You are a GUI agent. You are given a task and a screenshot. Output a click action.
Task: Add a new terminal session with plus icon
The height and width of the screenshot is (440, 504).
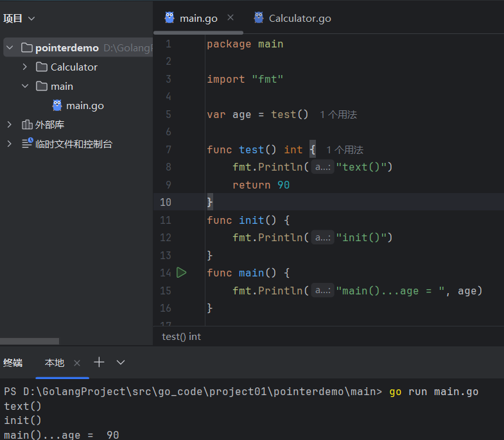99,362
